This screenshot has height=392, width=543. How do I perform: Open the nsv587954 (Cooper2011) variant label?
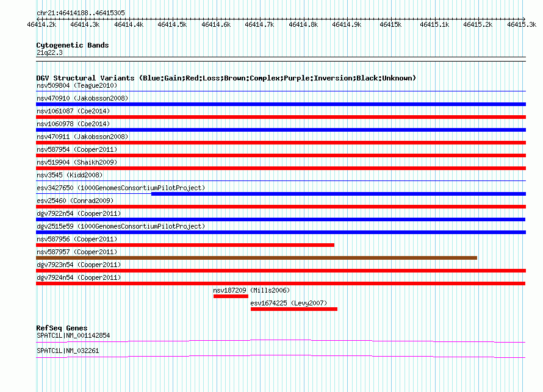[x=77, y=149]
